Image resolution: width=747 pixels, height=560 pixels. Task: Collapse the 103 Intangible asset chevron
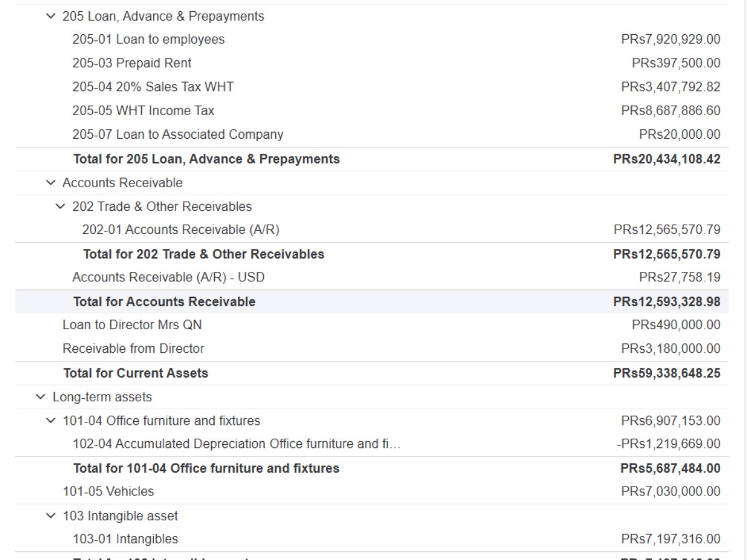[x=50, y=516]
